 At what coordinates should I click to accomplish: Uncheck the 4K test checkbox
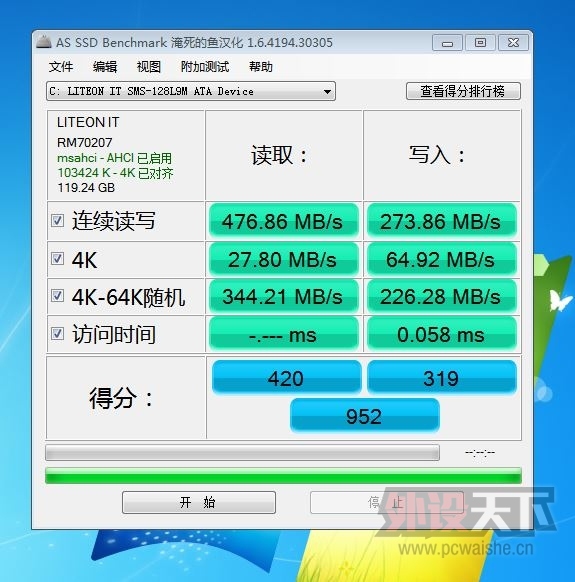click(x=58, y=259)
